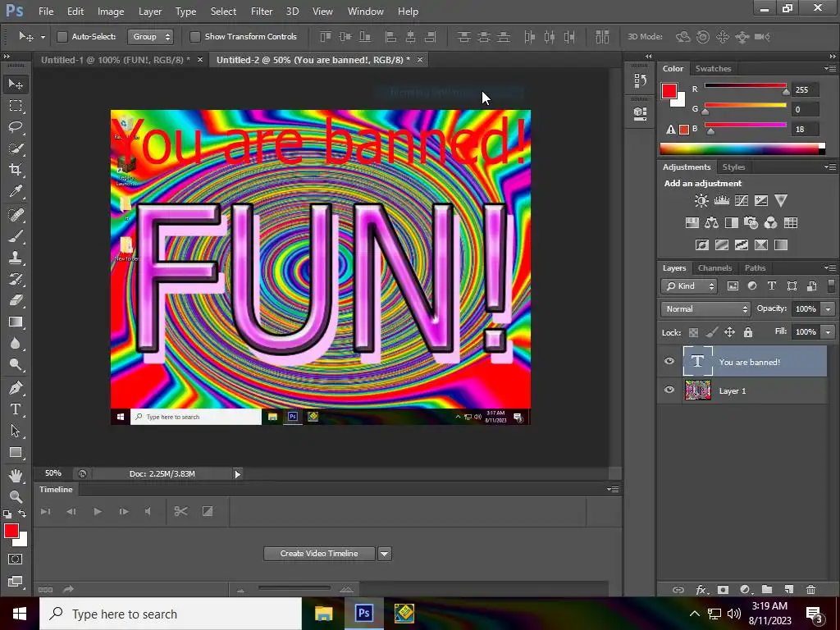Screen dimensions: 840x630
Task: Open the Filter menu
Action: click(262, 11)
